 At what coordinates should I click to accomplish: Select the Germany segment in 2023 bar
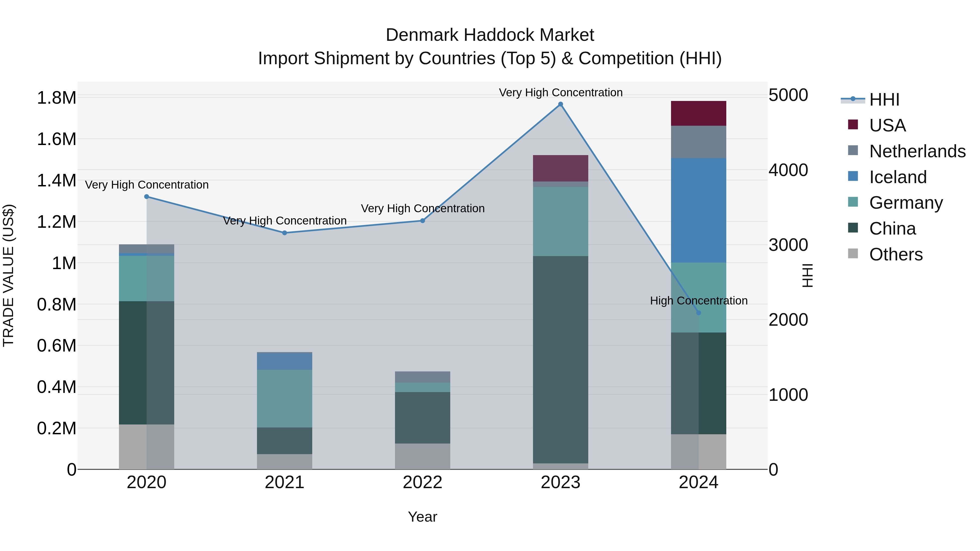click(561, 221)
